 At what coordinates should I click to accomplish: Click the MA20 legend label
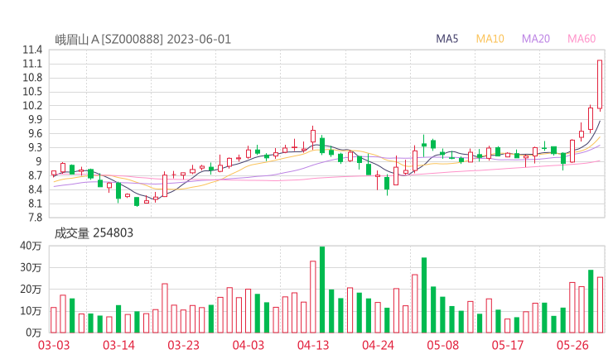pyautogui.click(x=536, y=39)
